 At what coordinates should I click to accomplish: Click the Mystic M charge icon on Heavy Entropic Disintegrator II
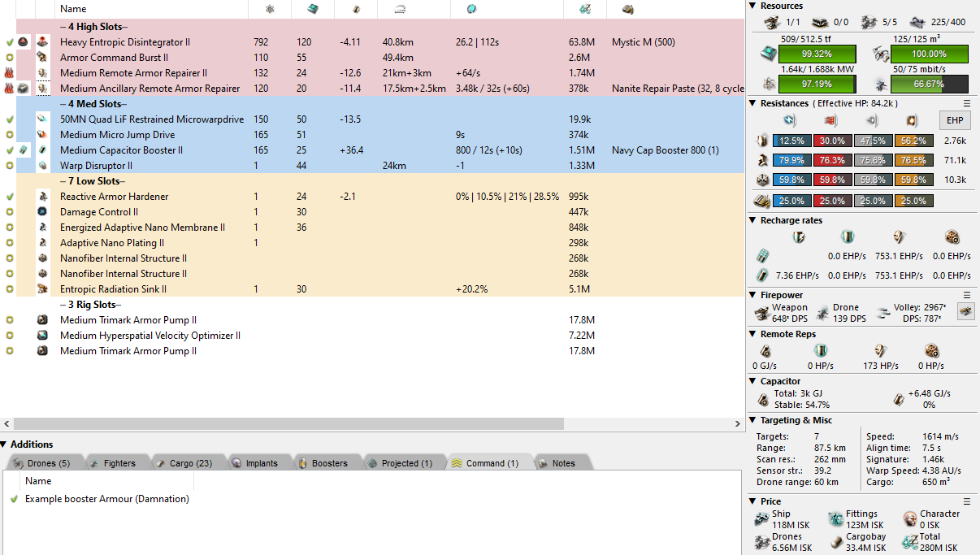pos(24,41)
